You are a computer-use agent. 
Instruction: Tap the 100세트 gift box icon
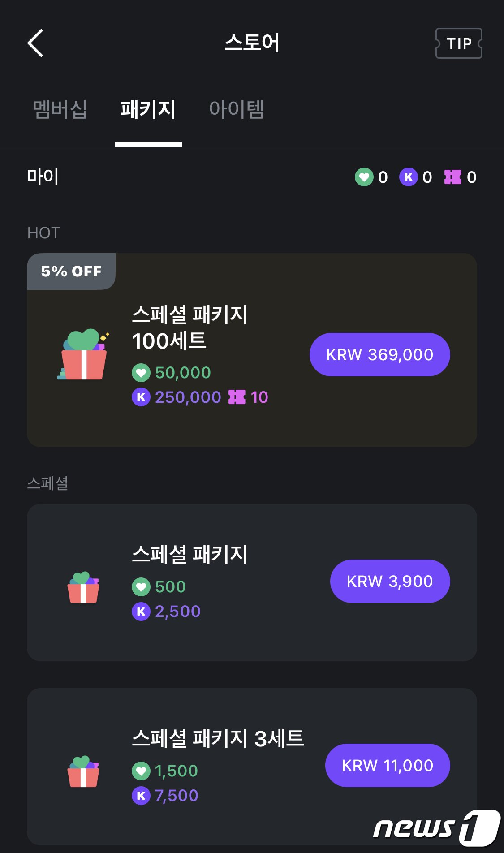tap(83, 354)
